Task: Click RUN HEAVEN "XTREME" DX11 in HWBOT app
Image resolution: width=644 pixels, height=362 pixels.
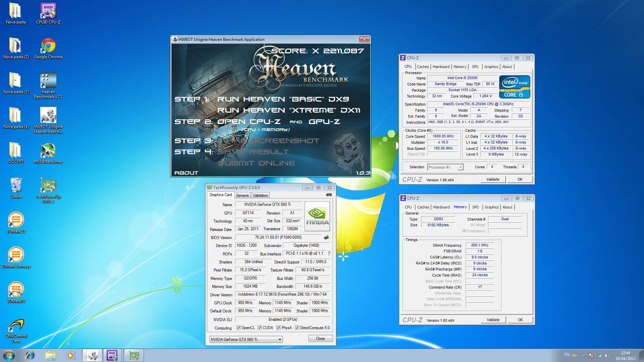Action: pyautogui.click(x=289, y=110)
